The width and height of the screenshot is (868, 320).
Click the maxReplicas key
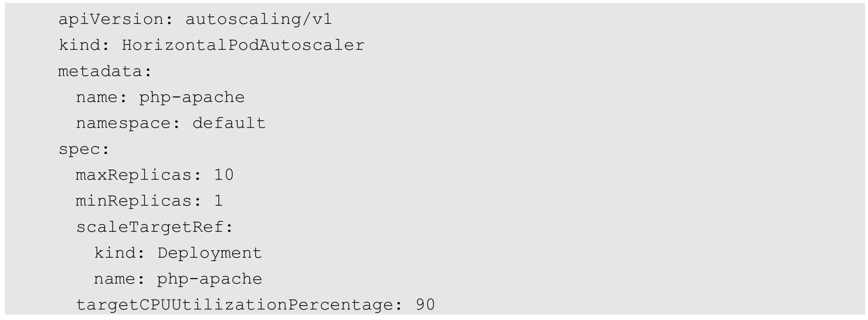[x=135, y=175]
